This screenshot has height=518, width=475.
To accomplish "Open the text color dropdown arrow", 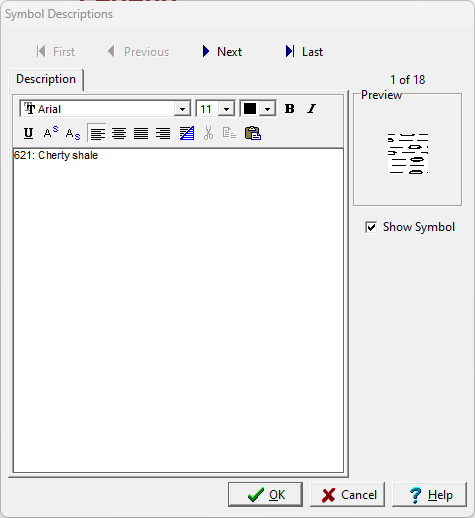I will 267,109.
